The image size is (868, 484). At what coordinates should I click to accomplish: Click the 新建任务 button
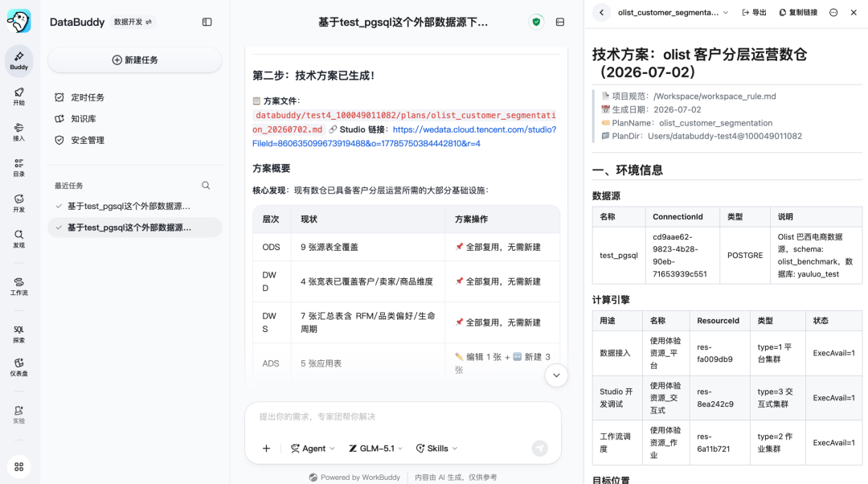[x=135, y=59]
